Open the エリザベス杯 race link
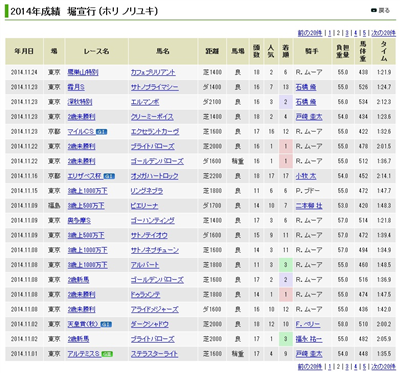 pyautogui.click(x=85, y=176)
